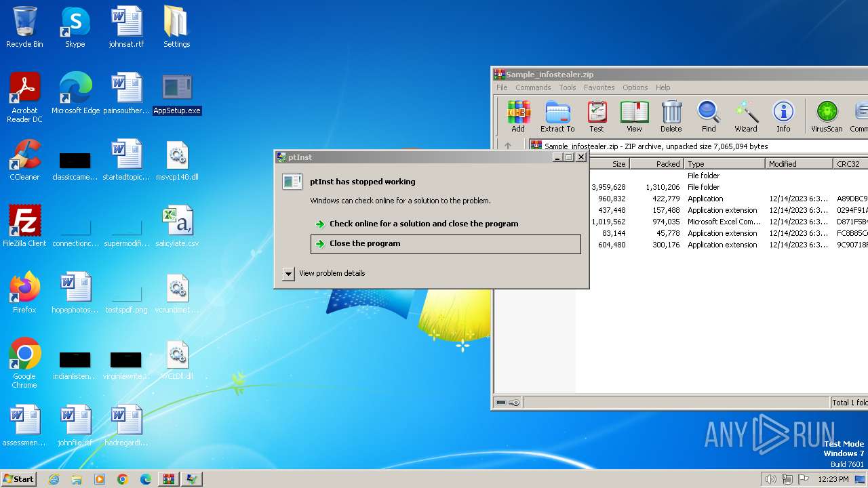Viewport: 868px width, 488px height.
Task: Click Close the program option
Action: (x=446, y=244)
